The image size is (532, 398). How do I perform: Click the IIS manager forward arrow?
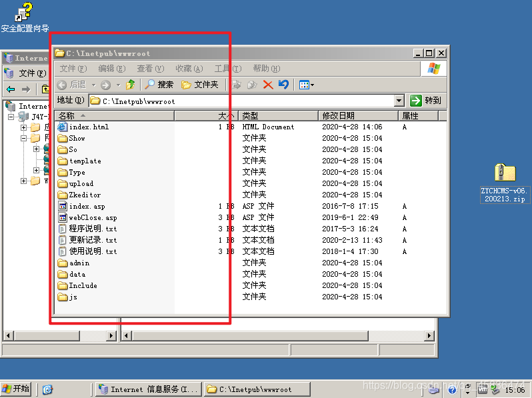pyautogui.click(x=26, y=89)
